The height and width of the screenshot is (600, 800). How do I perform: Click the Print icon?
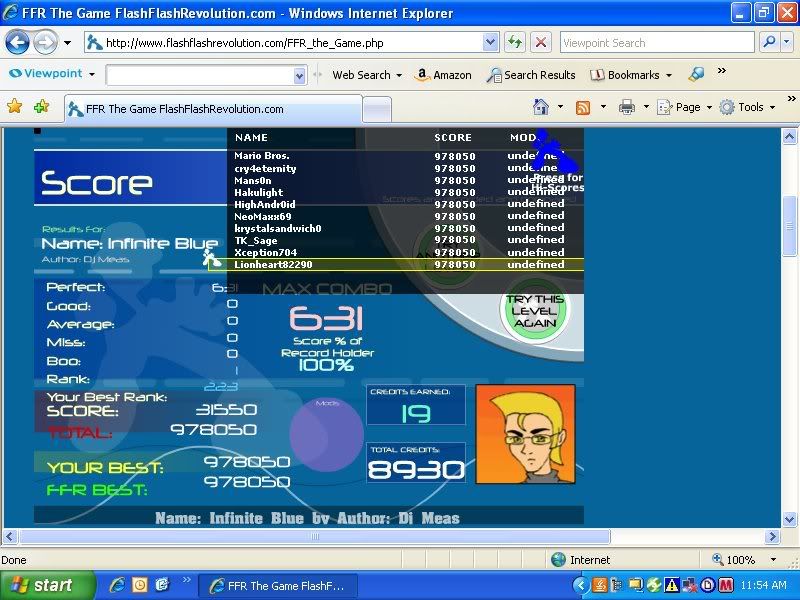pos(627,107)
